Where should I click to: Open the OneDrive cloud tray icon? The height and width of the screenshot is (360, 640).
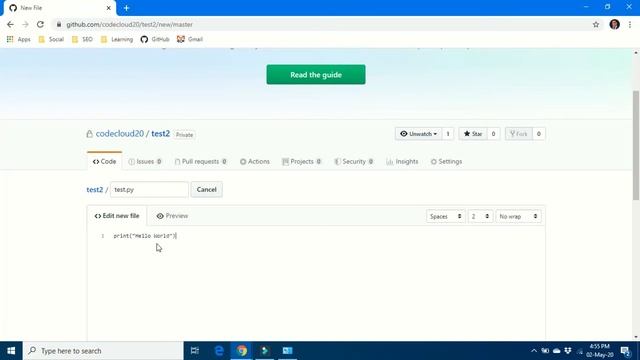[556, 351]
